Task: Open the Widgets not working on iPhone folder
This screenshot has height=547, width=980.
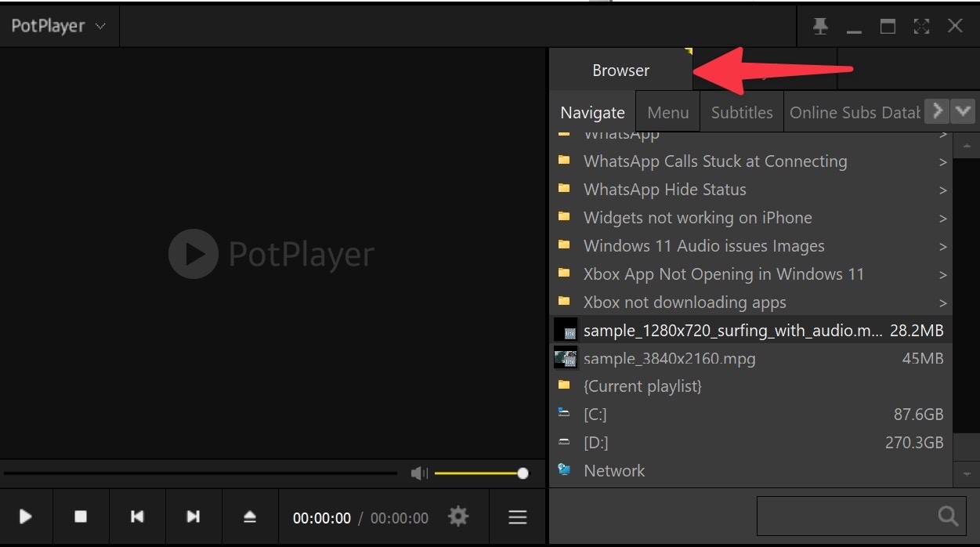Action: coord(751,218)
